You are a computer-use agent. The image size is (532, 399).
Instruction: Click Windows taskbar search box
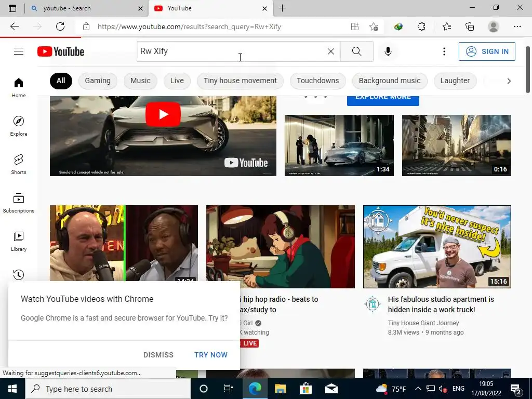coord(108,389)
